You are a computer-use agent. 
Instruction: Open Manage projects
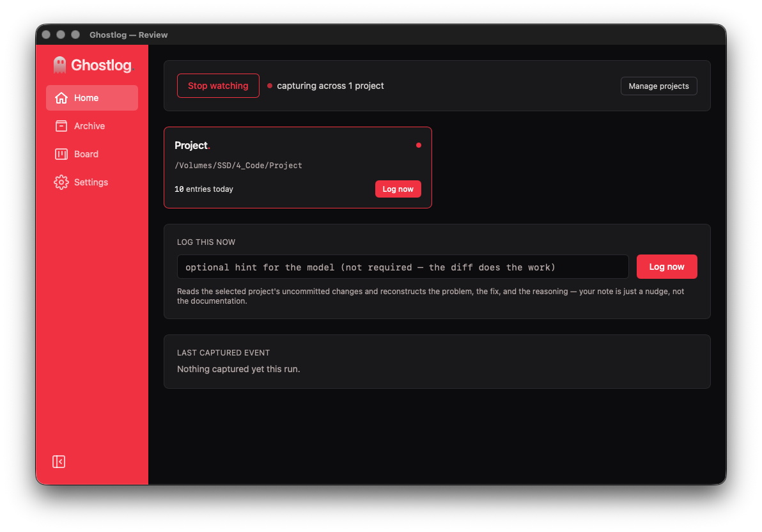(658, 86)
